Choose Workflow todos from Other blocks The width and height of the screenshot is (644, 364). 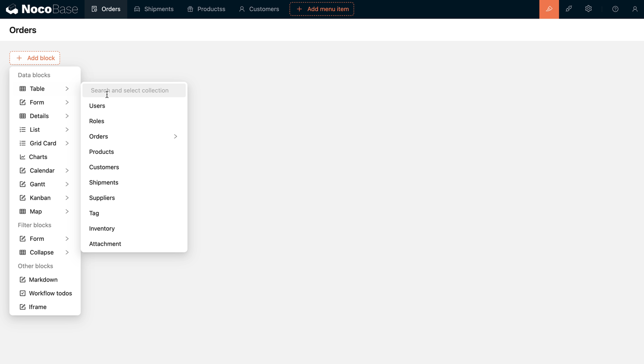(45, 293)
